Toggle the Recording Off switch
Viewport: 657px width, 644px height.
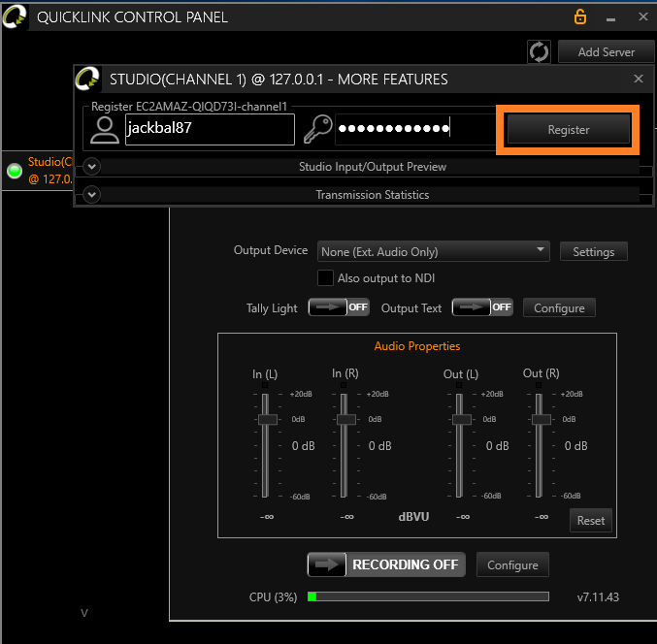386,564
